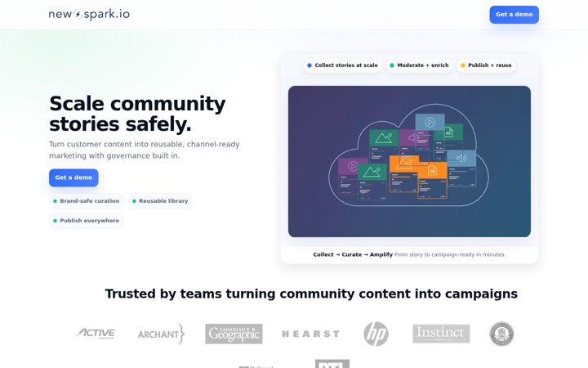This screenshot has height=368, width=588.
Task: Click the newspark.io logo
Action: tap(89, 14)
